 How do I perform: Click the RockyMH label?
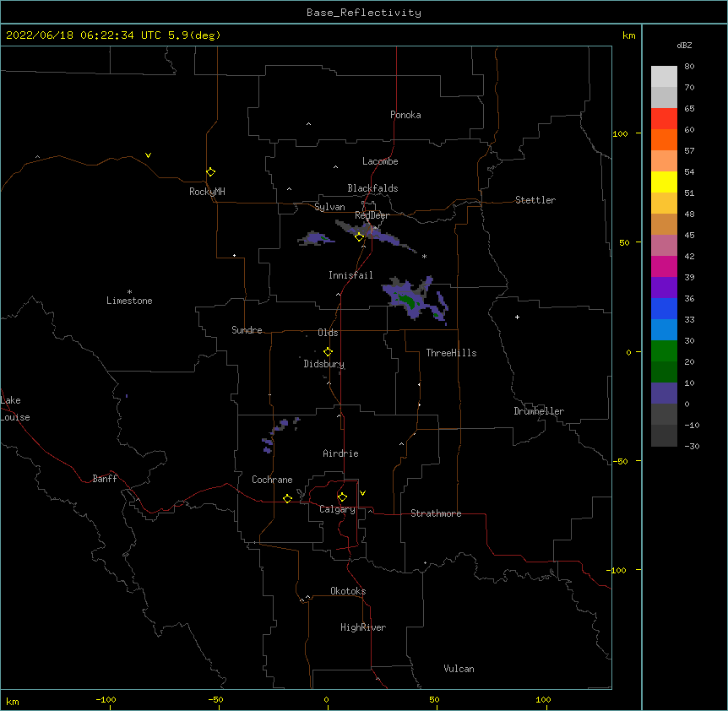tap(207, 192)
